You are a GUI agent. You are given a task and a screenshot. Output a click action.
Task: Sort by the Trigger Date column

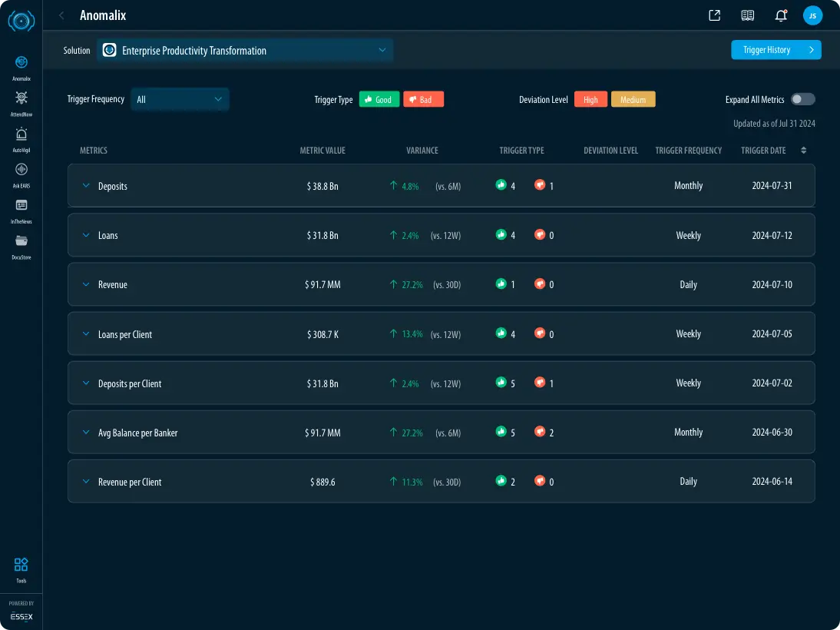coord(803,151)
